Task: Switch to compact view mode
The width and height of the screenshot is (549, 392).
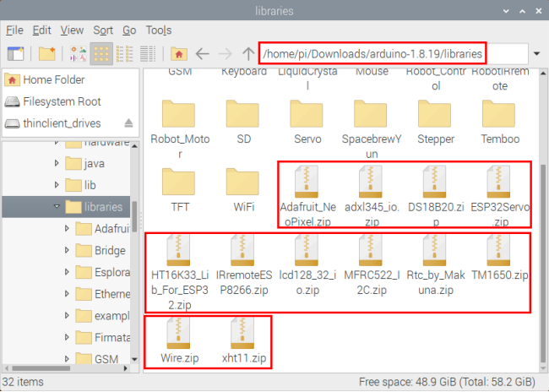Action: 125,54
